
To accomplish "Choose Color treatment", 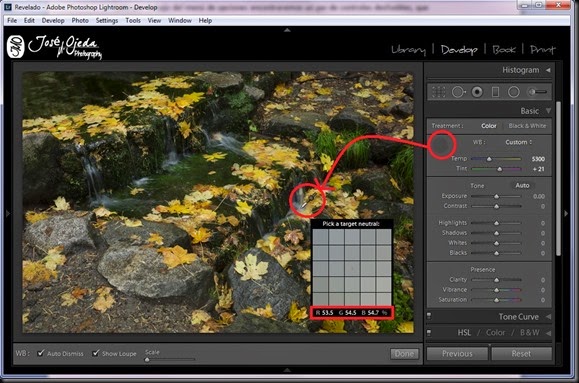I will 489,126.
